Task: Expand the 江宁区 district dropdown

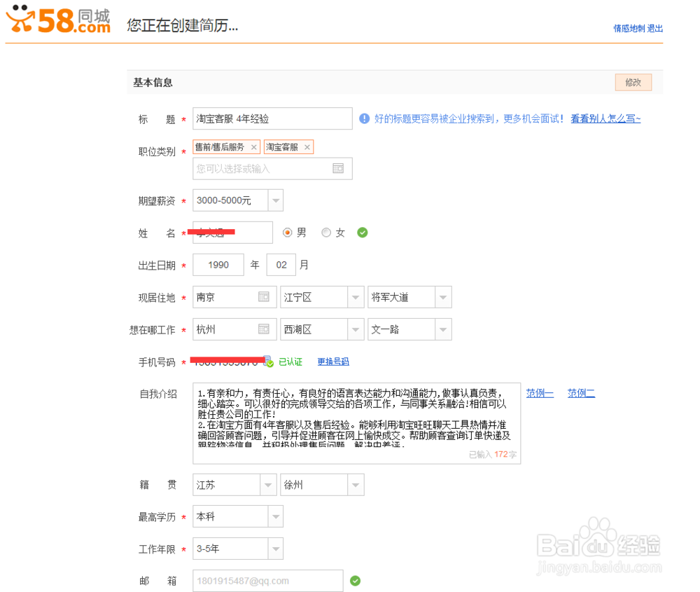Action: coord(356,296)
